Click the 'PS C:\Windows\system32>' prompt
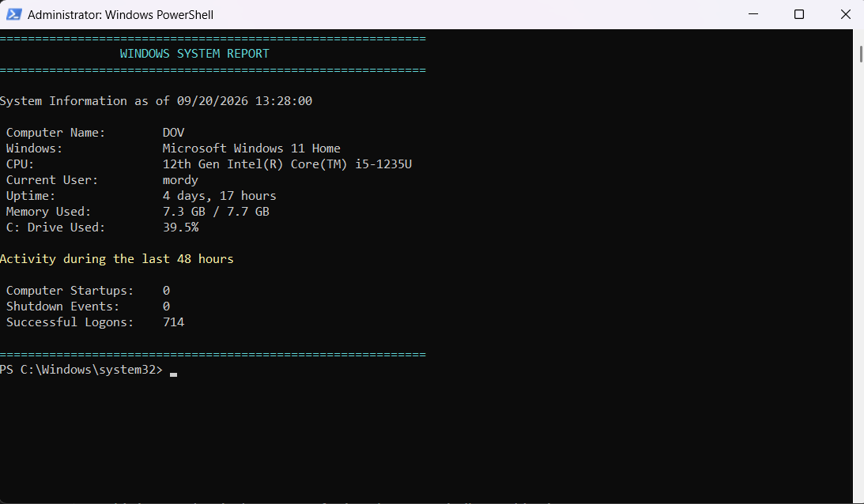 (x=81, y=370)
